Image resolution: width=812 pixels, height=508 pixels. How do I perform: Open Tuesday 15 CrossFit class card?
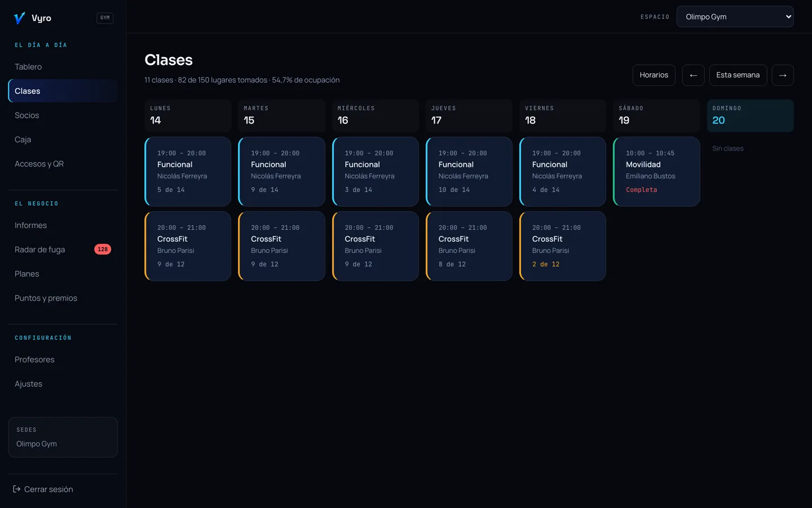(281, 246)
